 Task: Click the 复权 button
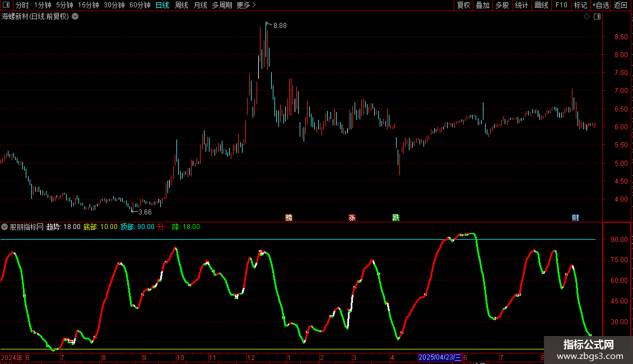click(463, 5)
